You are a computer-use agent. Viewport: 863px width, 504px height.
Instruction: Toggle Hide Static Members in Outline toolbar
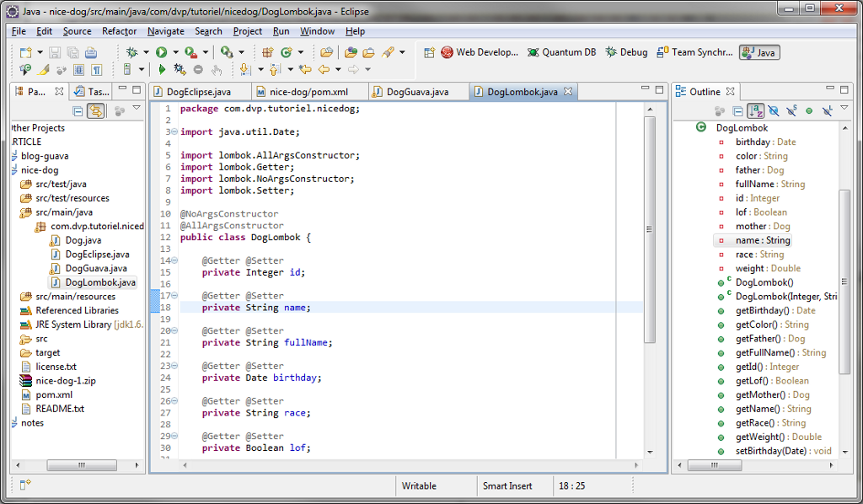point(791,110)
